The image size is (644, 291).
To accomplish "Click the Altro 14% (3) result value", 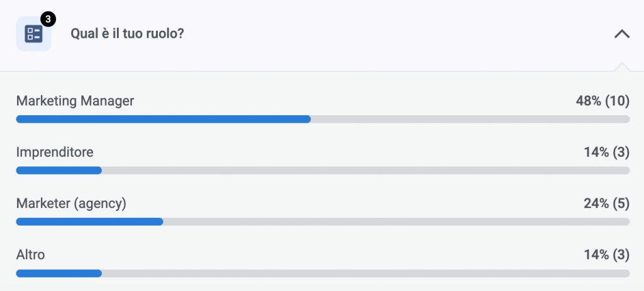I will point(606,255).
